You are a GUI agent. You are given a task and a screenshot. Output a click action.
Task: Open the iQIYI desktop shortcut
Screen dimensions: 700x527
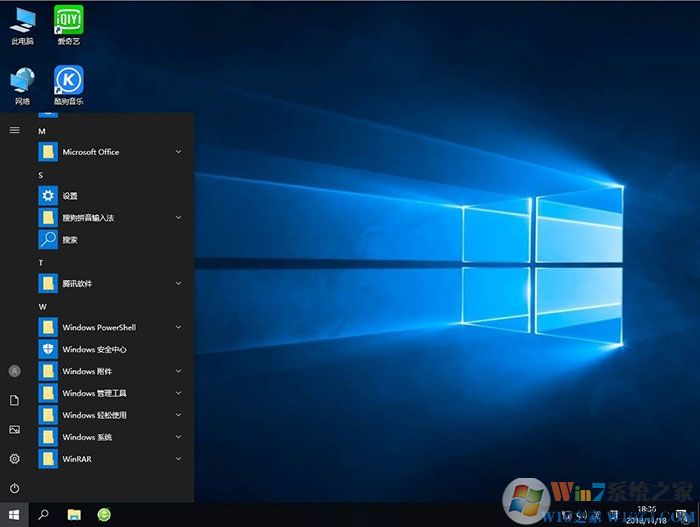pyautogui.click(x=68, y=20)
